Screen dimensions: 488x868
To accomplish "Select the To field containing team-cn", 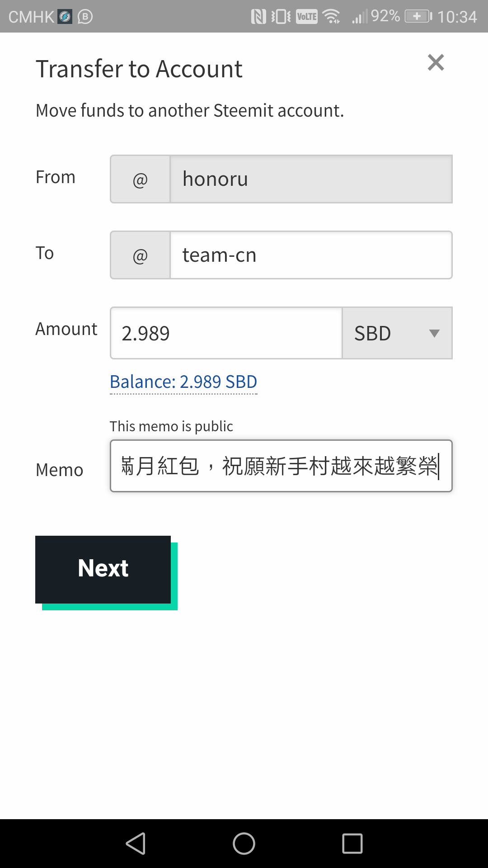I will tap(310, 255).
